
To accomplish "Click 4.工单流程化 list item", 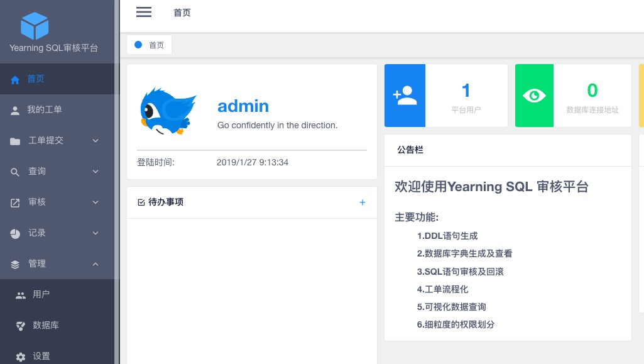I will point(442,289).
